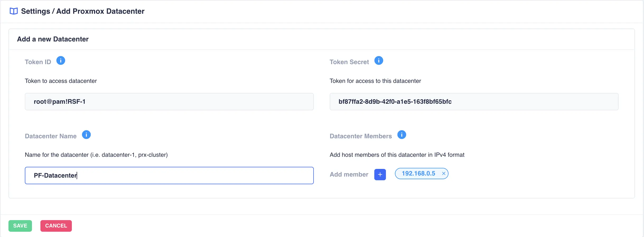Screen dimensions: 644x237
Task: Remove the 192.168.0.5 member chip
Action: (444, 173)
